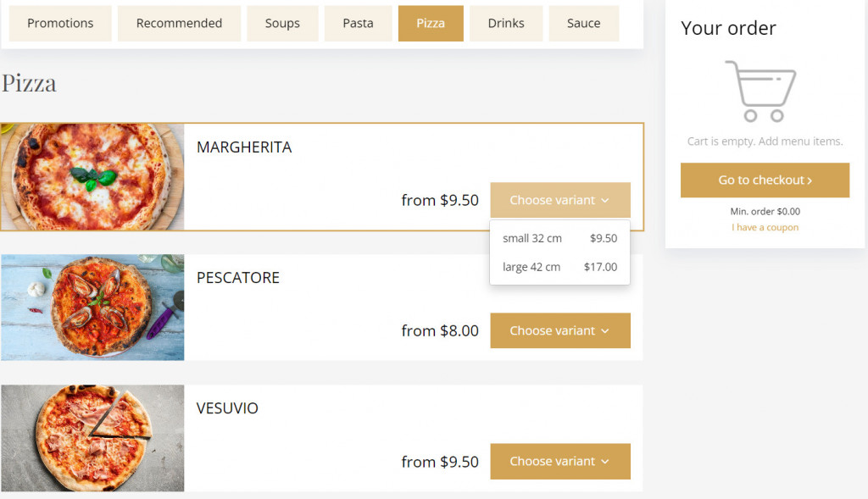Open the Soups menu category
Screen dimensions: 868x499
[x=282, y=23]
